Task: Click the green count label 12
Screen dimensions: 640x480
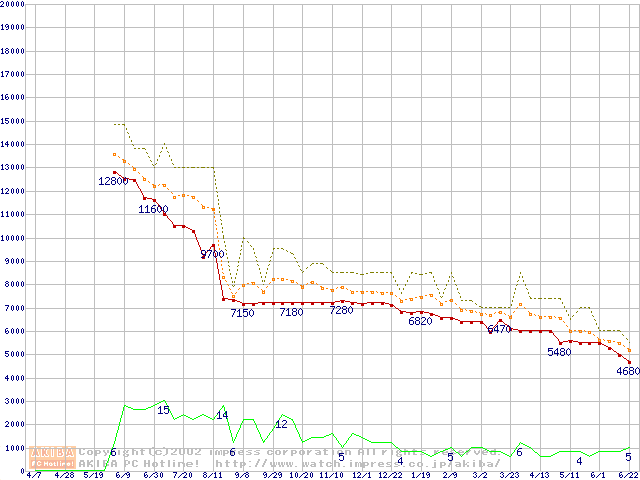Action: [281, 424]
